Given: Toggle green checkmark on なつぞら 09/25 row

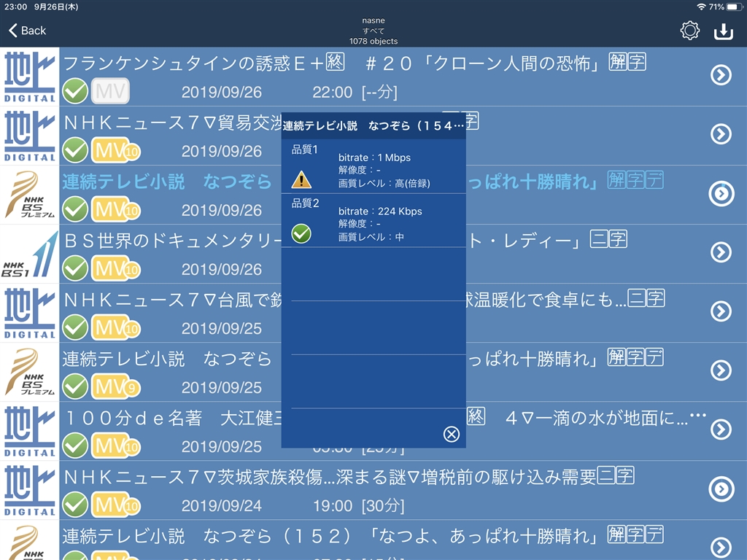Looking at the screenshot, I should pos(75,386).
